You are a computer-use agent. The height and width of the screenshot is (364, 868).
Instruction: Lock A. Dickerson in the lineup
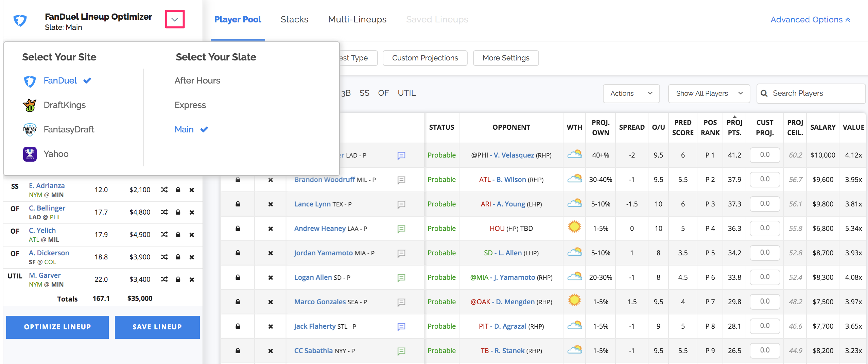pos(178,257)
